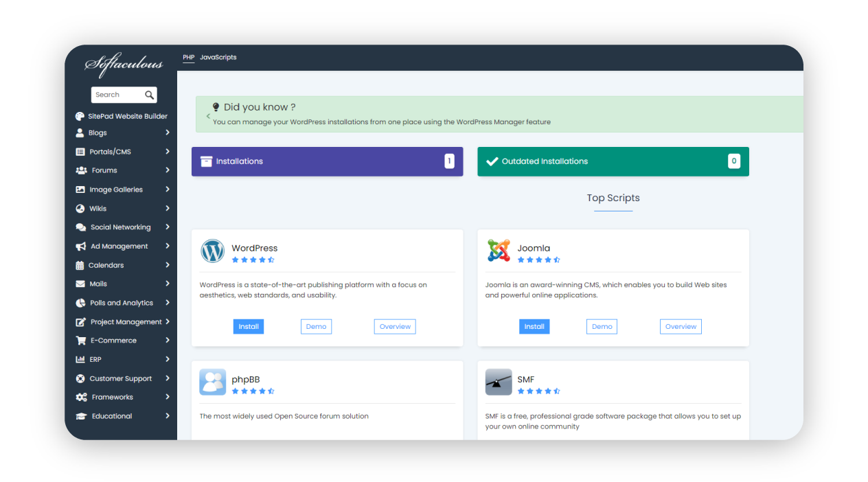Click the 'Top Scripts' heading

(x=613, y=198)
